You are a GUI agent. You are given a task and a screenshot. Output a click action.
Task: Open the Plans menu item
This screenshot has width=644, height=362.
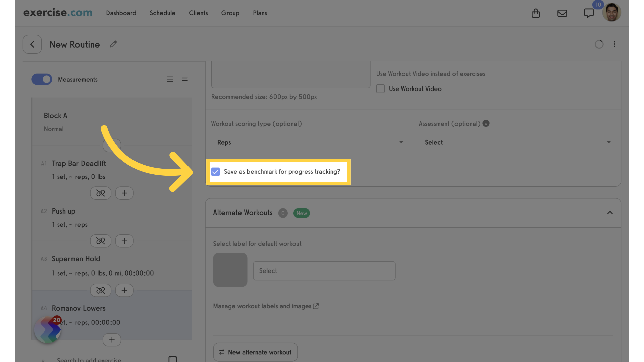pos(259,13)
